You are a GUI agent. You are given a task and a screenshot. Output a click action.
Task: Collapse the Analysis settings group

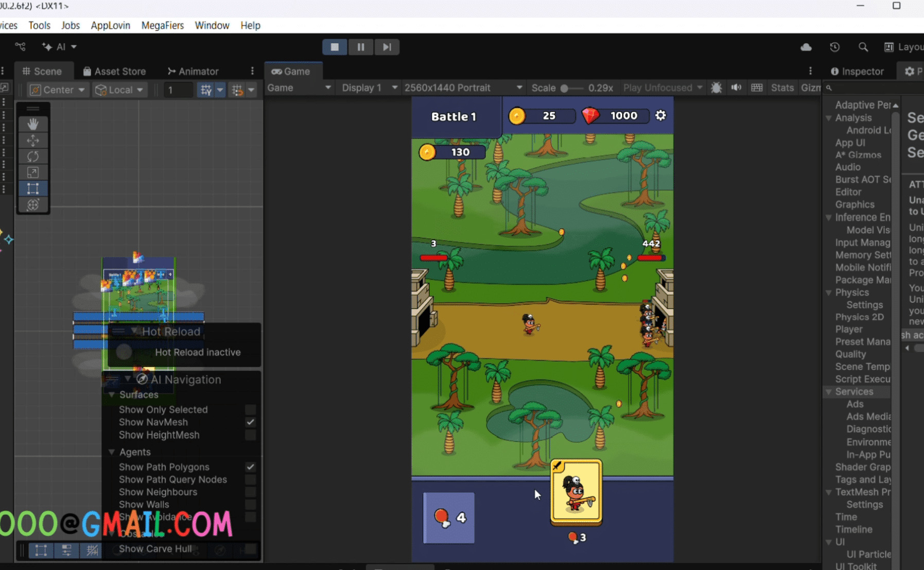pos(829,118)
